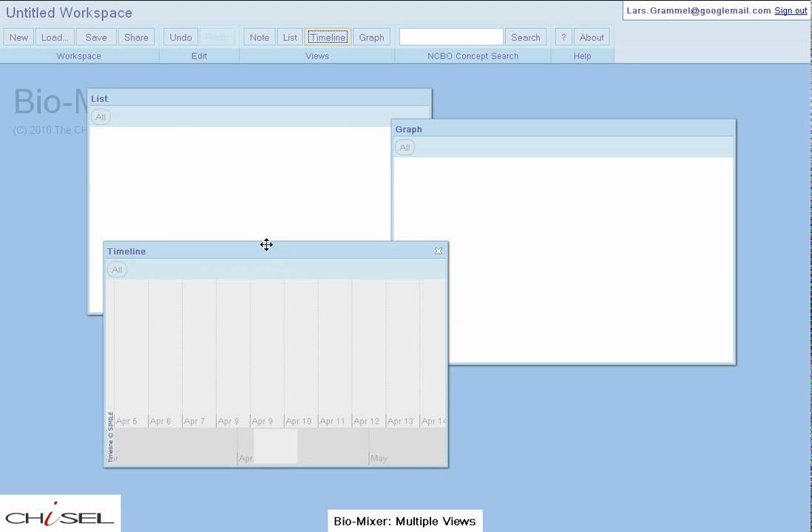The width and height of the screenshot is (812, 532).
Task: Open help with the ? button
Action: point(564,37)
